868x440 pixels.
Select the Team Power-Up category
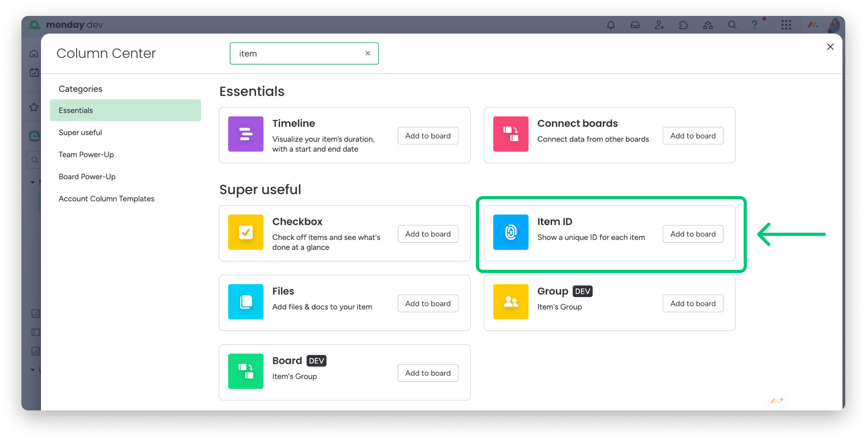click(x=86, y=154)
